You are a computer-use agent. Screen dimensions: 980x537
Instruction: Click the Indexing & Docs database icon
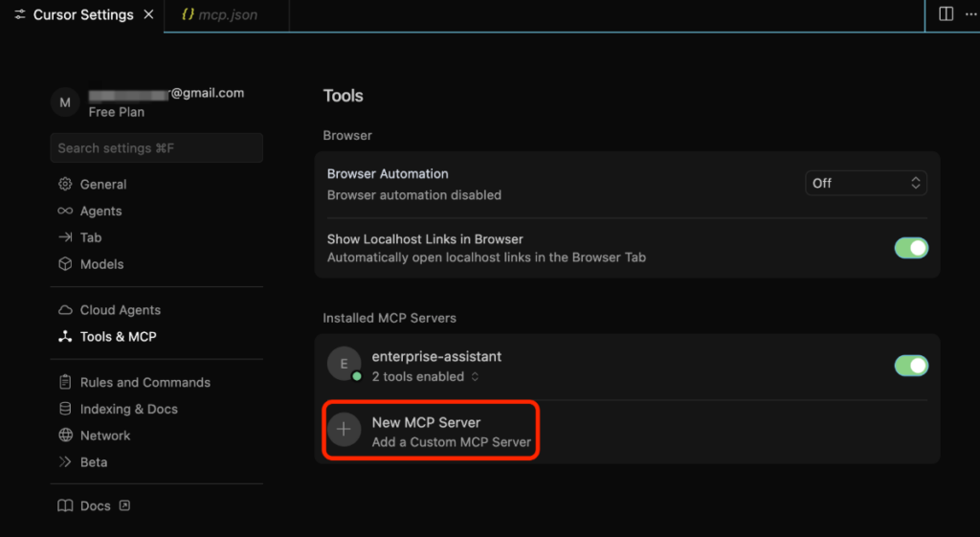click(65, 409)
